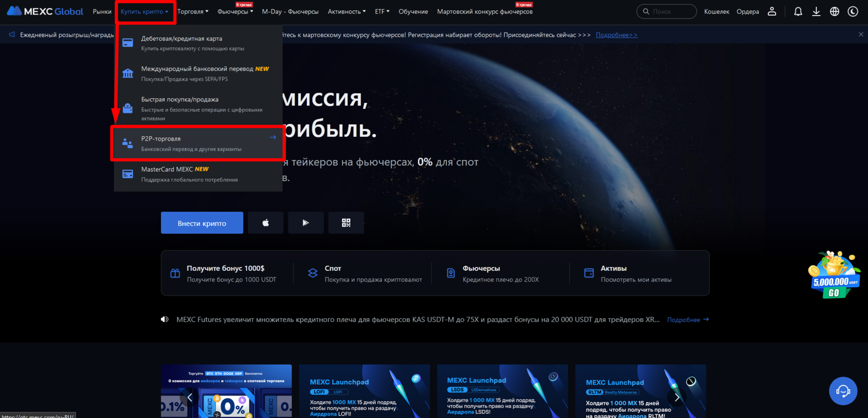Screen dimensions: 868x418
Task: Toggle the dark/light theme moon icon
Action: pyautogui.click(x=853, y=11)
